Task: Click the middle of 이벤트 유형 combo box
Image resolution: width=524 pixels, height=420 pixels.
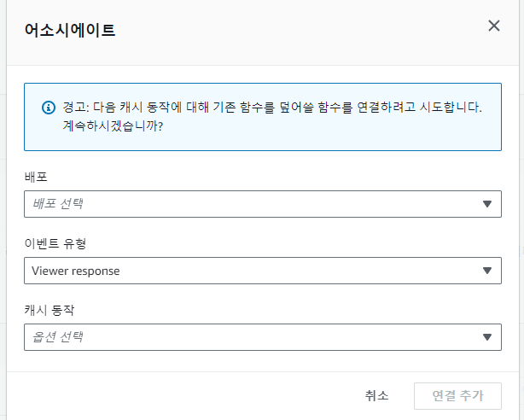Action: (263, 271)
